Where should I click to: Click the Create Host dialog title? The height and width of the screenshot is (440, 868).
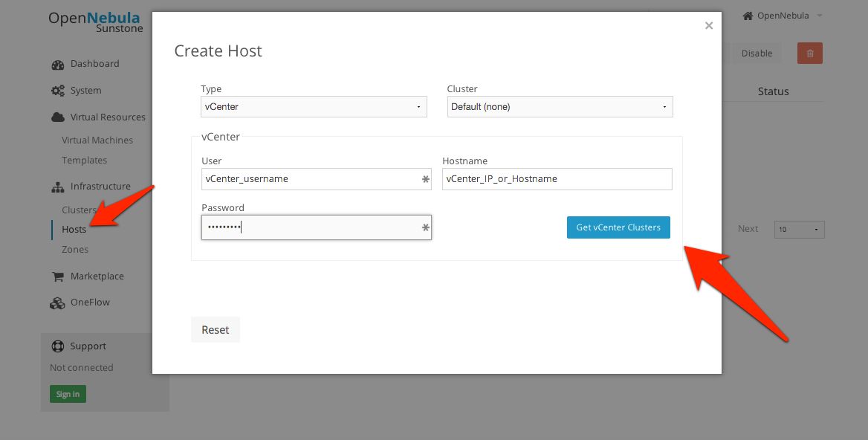(218, 51)
